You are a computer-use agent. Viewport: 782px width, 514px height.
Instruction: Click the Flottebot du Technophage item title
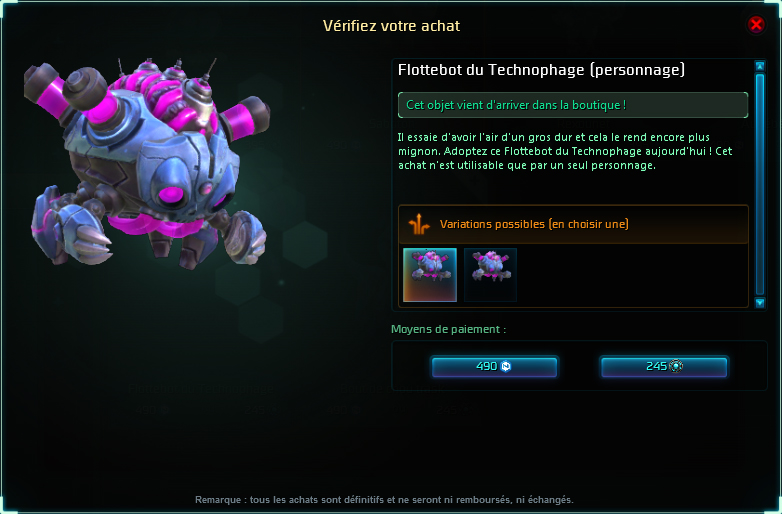[x=541, y=70]
